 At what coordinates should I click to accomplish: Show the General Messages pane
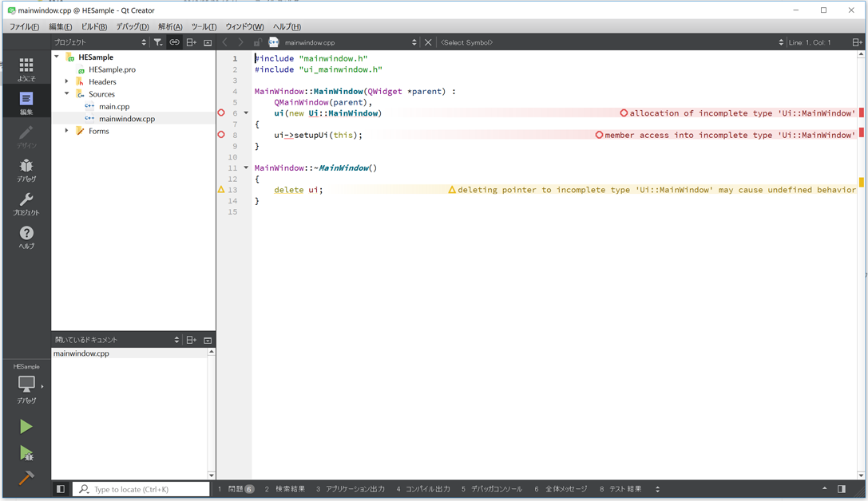coord(561,489)
